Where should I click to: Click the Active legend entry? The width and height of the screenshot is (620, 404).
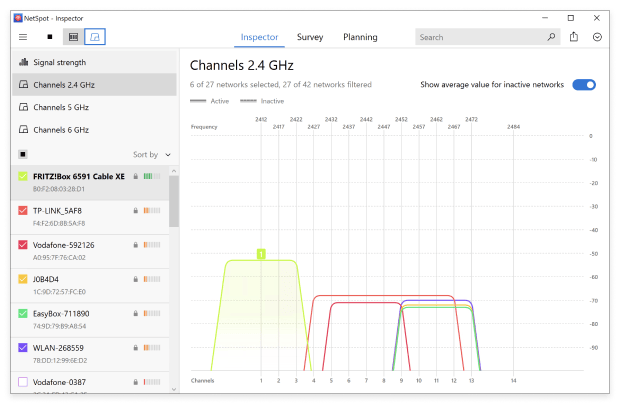(210, 101)
